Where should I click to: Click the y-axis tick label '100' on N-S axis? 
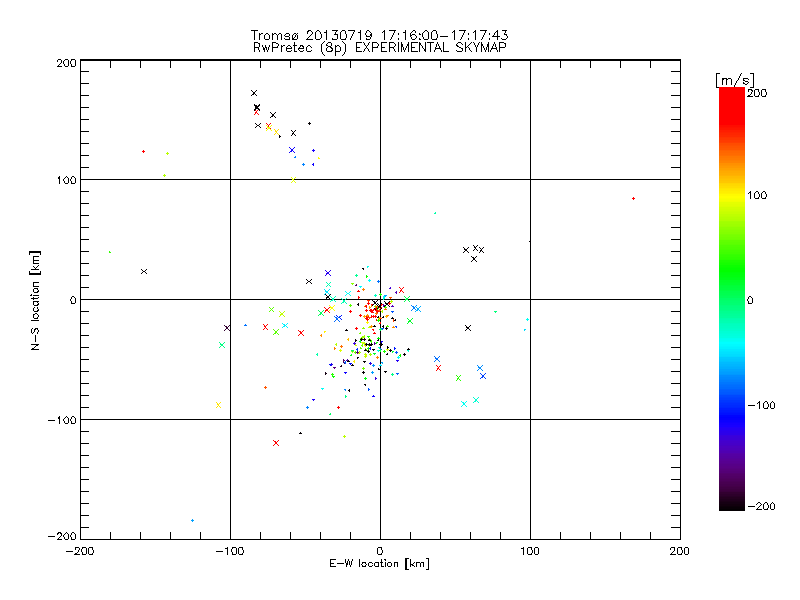click(66, 180)
